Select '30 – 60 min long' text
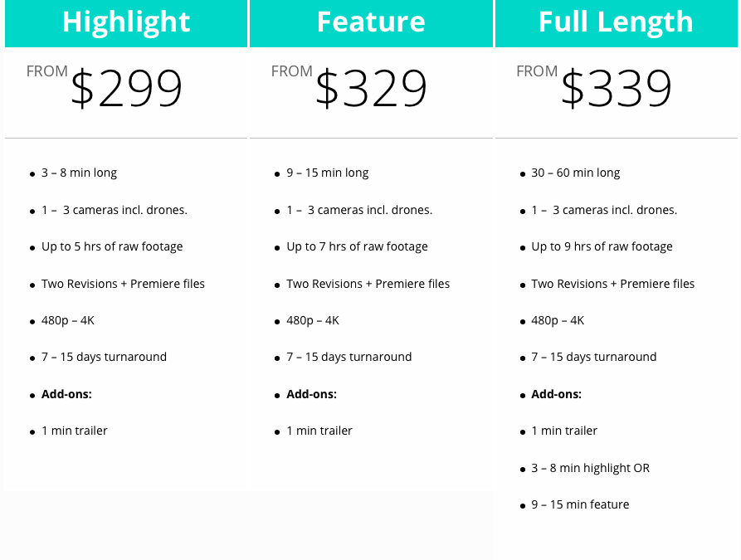The width and height of the screenshot is (741, 560). (576, 173)
